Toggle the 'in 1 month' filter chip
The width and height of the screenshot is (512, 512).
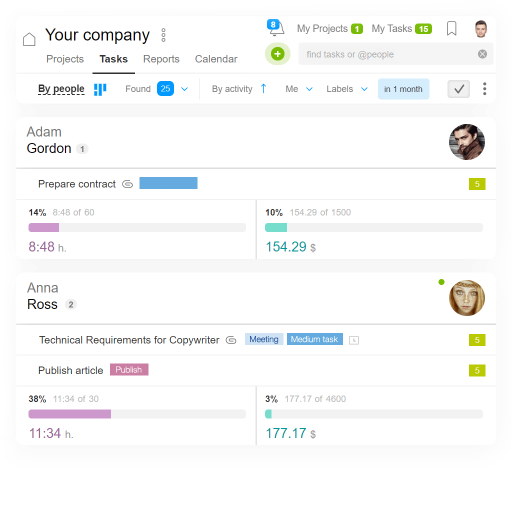[x=403, y=89]
